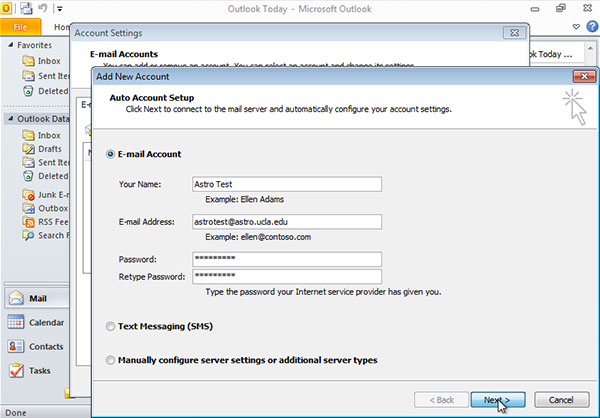
Task: Click the Password input field
Action: tap(287, 259)
